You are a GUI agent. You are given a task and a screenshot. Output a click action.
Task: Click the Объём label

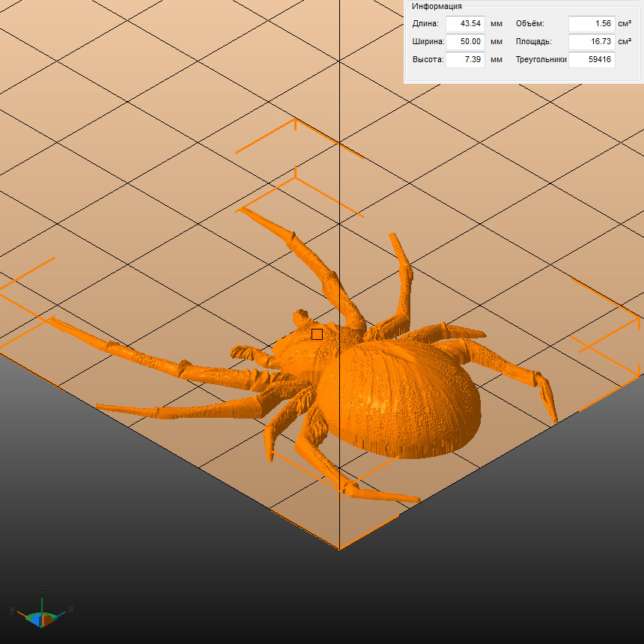530,23
